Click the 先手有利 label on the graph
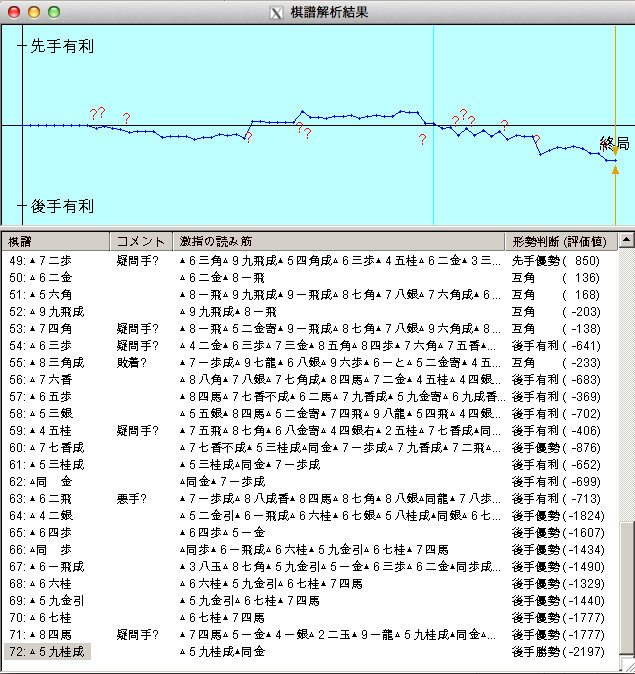Image resolution: width=635 pixels, height=674 pixels. (x=62, y=46)
